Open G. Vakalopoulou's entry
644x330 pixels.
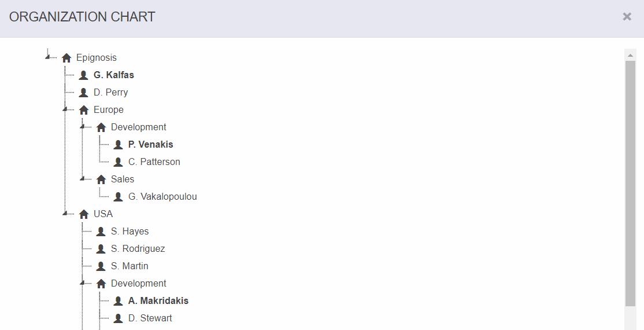click(162, 197)
